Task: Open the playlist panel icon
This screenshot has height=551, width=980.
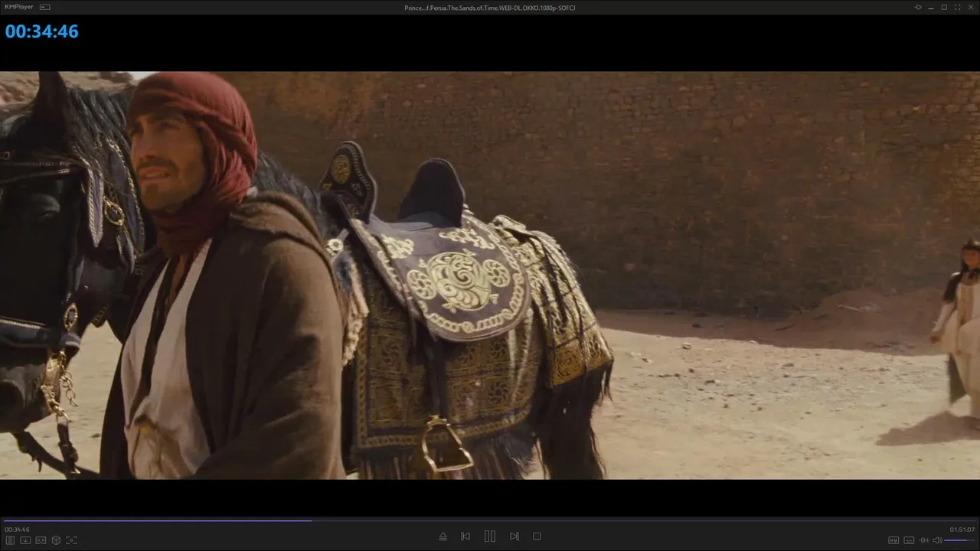Action: (x=11, y=540)
